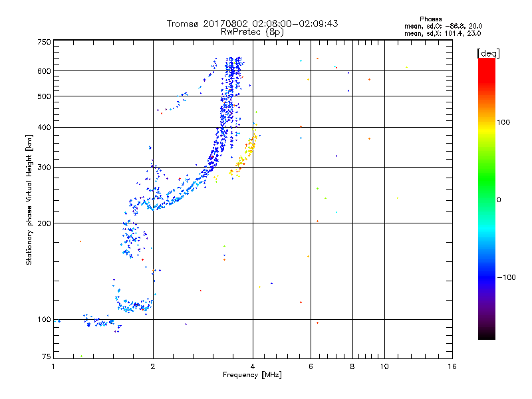Click the '200' y-axis tick label
The width and height of the screenshot is (532, 399).
pos(44,223)
